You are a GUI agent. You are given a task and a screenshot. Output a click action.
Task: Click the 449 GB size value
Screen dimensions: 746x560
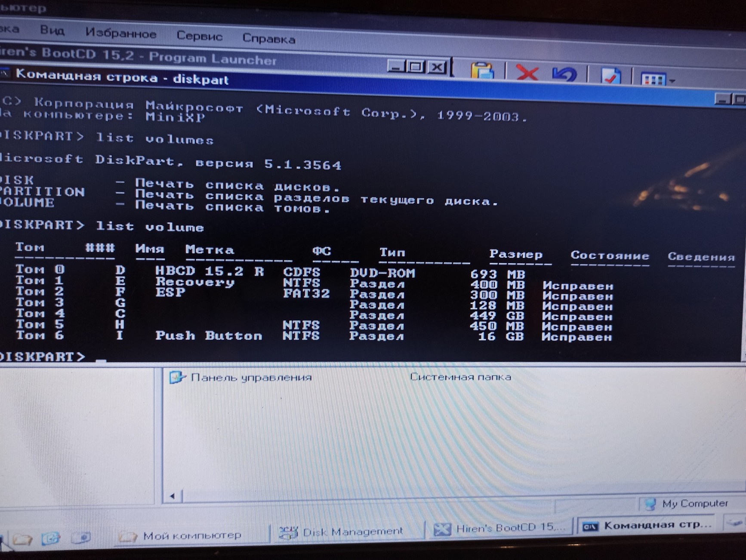pos(497,316)
